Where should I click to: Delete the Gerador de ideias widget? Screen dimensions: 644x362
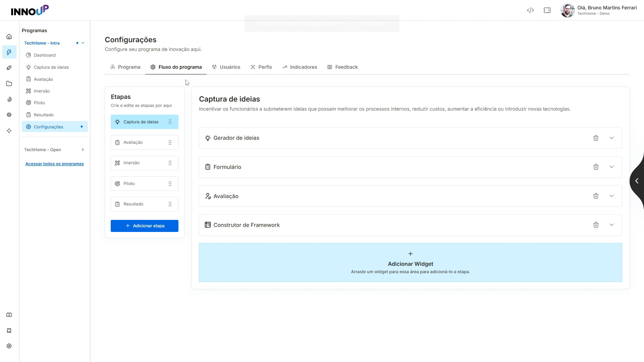coord(596,138)
